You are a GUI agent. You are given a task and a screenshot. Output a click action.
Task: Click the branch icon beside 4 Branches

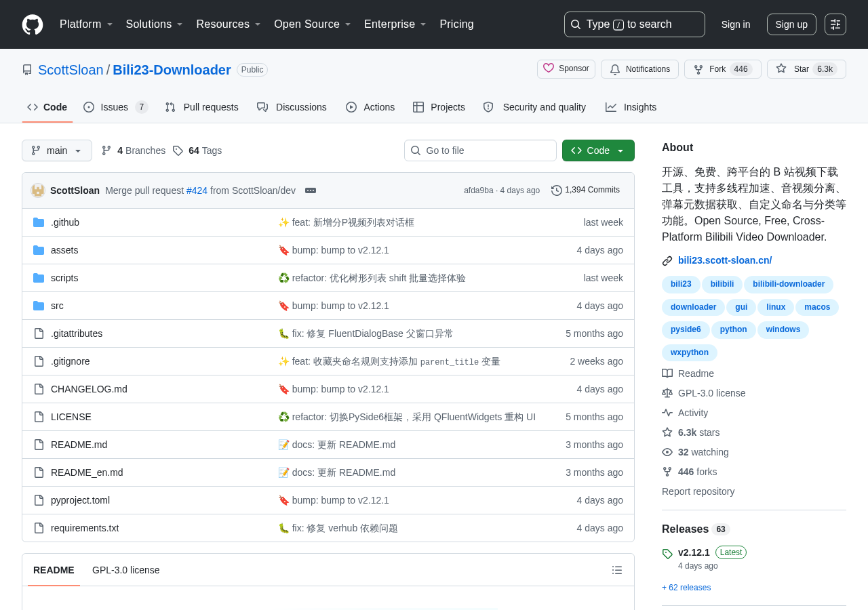coord(106,150)
